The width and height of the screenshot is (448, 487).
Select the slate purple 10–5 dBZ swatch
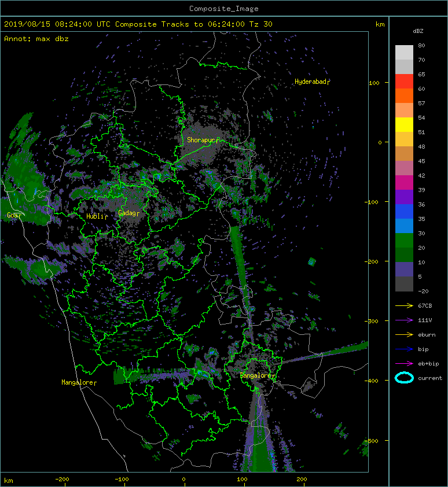(x=404, y=269)
